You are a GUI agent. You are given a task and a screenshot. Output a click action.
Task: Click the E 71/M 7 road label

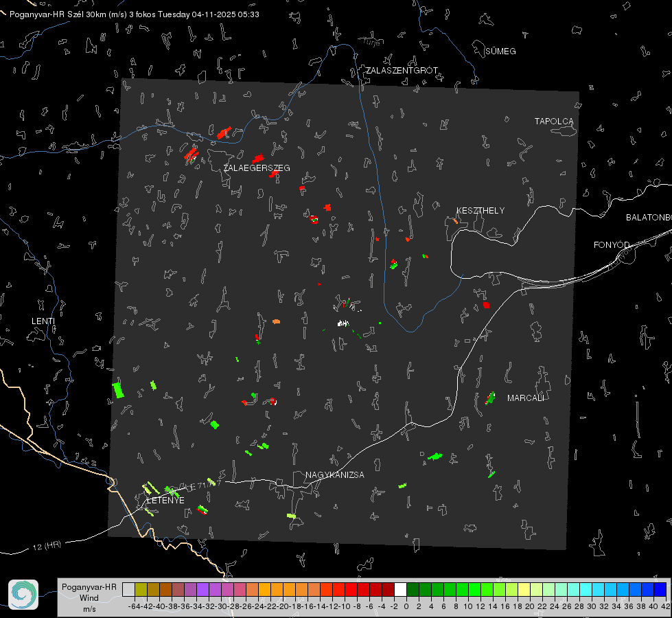tap(205, 485)
